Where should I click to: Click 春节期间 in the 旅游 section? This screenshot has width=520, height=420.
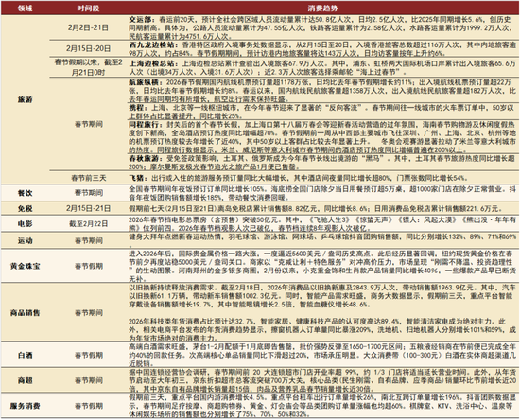(x=88, y=125)
